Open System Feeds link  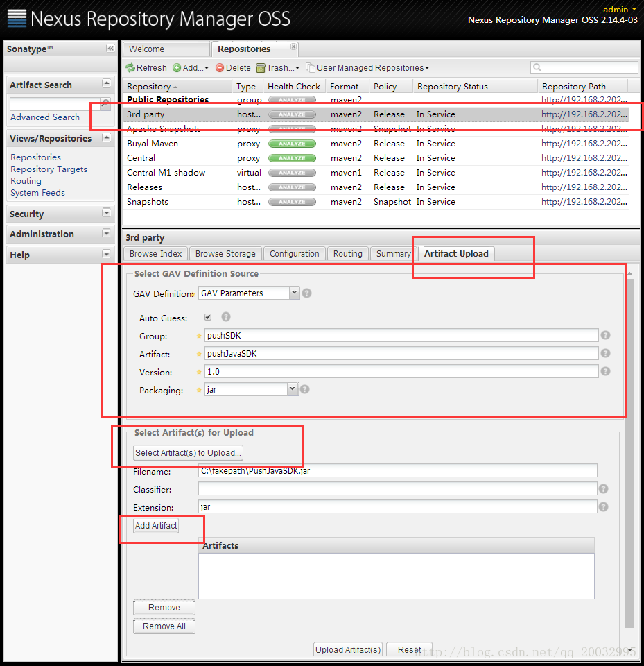pos(38,193)
